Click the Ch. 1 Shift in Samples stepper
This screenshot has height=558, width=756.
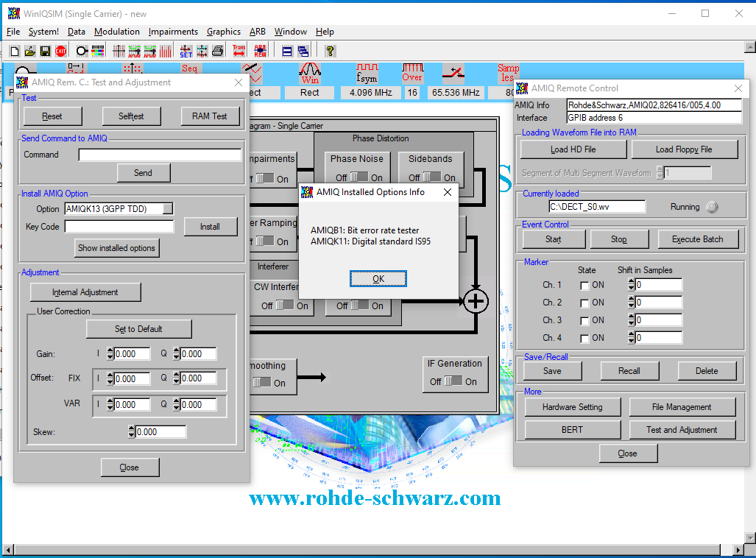click(x=632, y=285)
